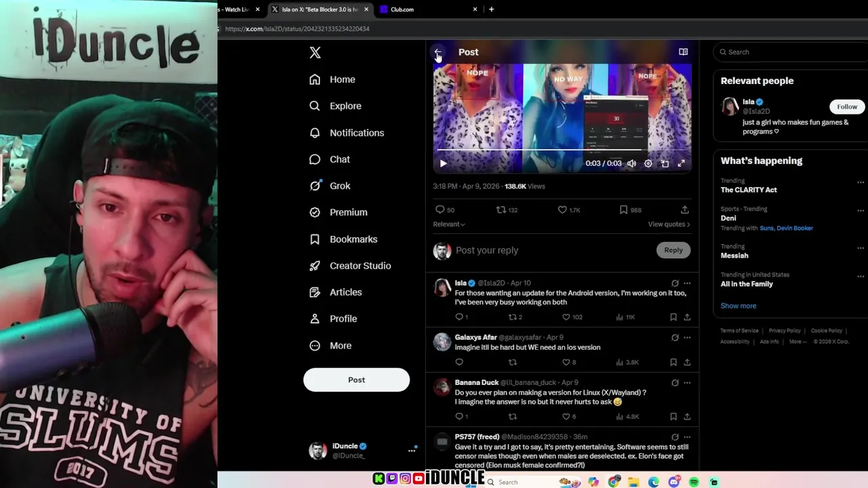Open View quotes link
Screen dimensions: 868x488
(669, 224)
